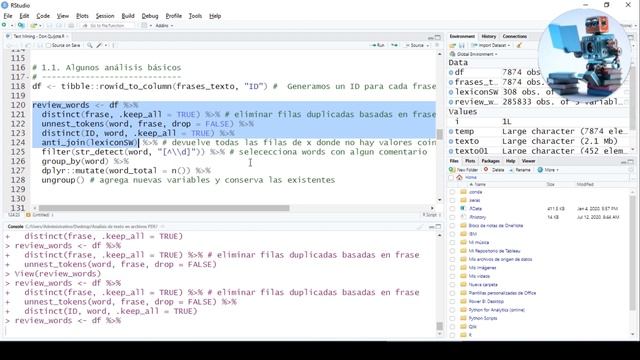640x360 pixels.
Task: Click the New File icon in main toolbar
Action: click(4, 25)
